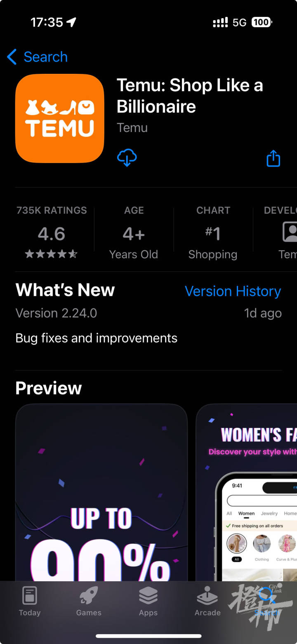Tap the 4.6 star rating
Screen dimensions: 297x644
tap(52, 234)
